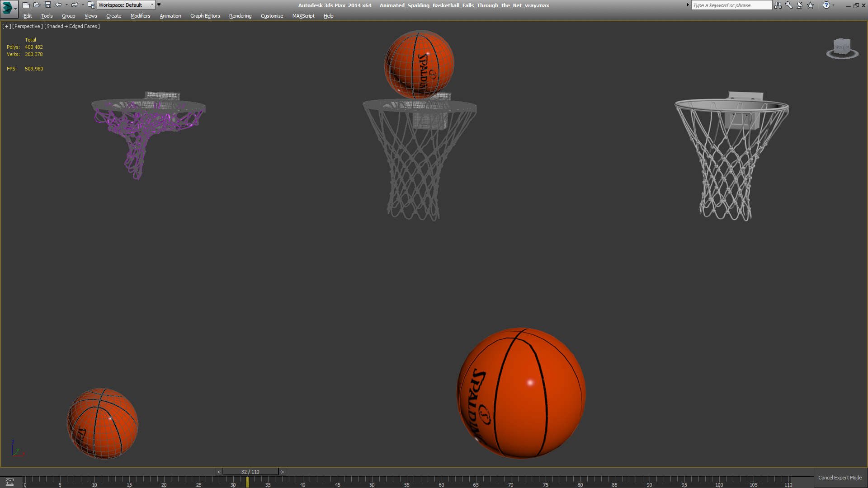Open Communication Center satellite dish icon
This screenshot has height=488, width=868.
click(x=800, y=5)
